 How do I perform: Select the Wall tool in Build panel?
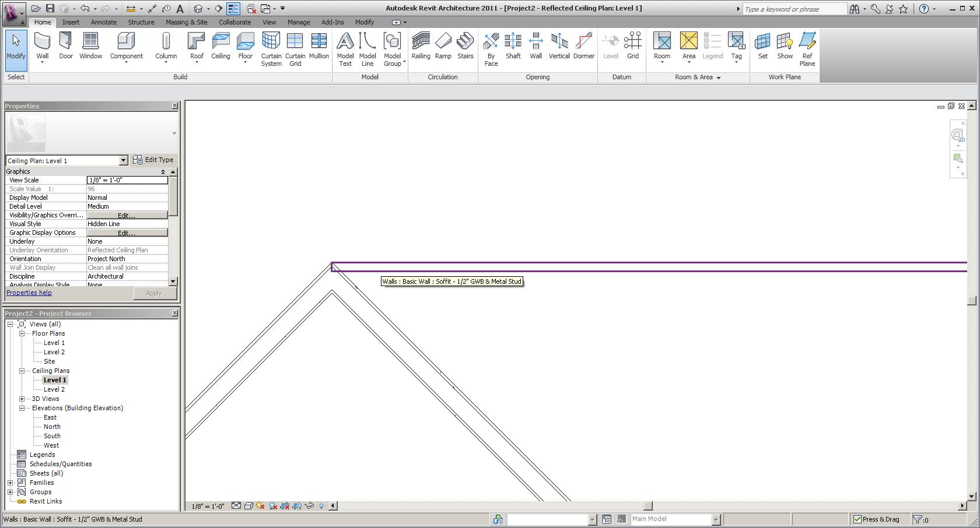click(43, 46)
